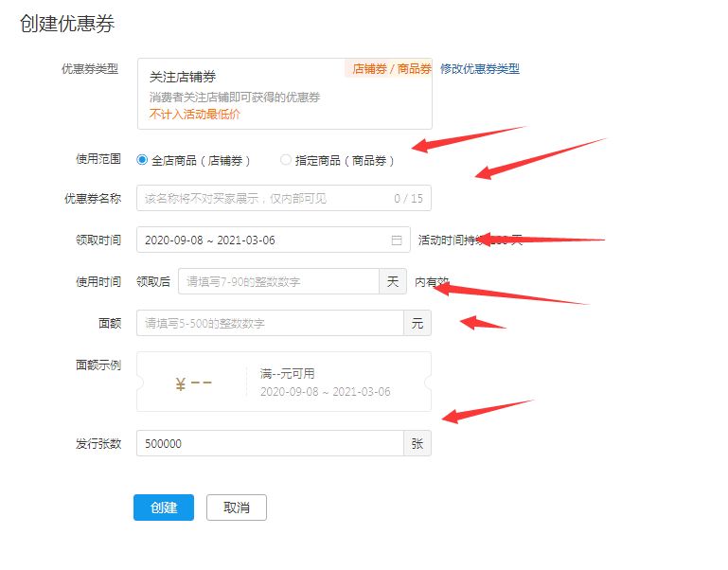
Task: Open the 领取时间 date range picker
Action: click(x=265, y=240)
